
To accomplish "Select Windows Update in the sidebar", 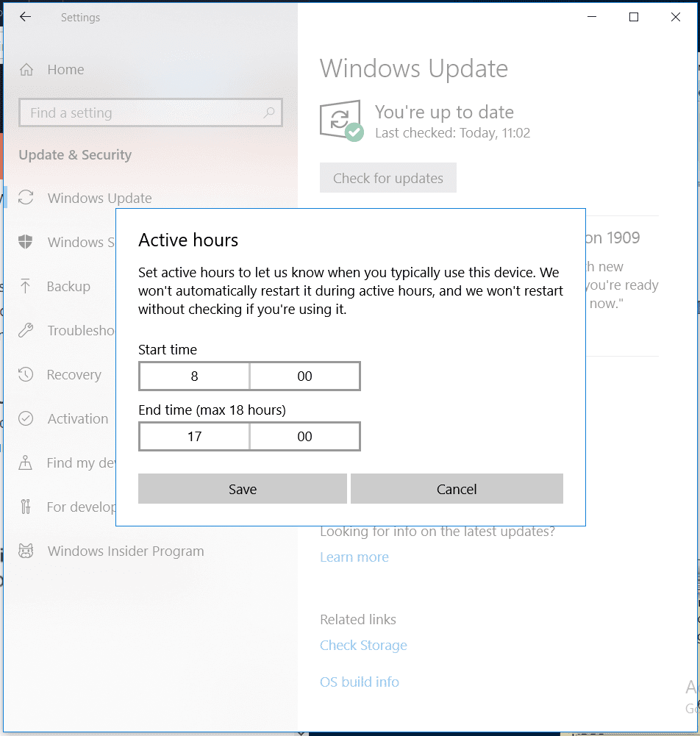I will 99,198.
